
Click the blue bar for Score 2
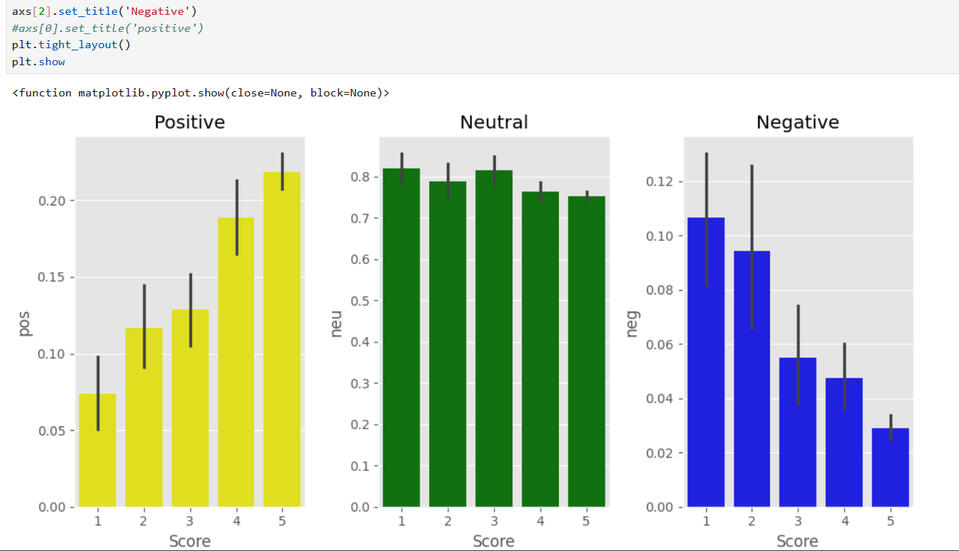(752, 380)
